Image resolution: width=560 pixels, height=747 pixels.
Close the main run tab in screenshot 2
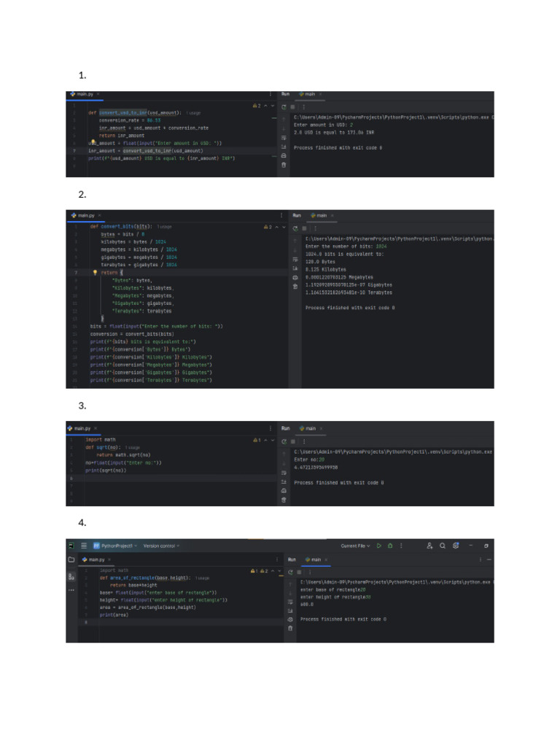(x=332, y=215)
